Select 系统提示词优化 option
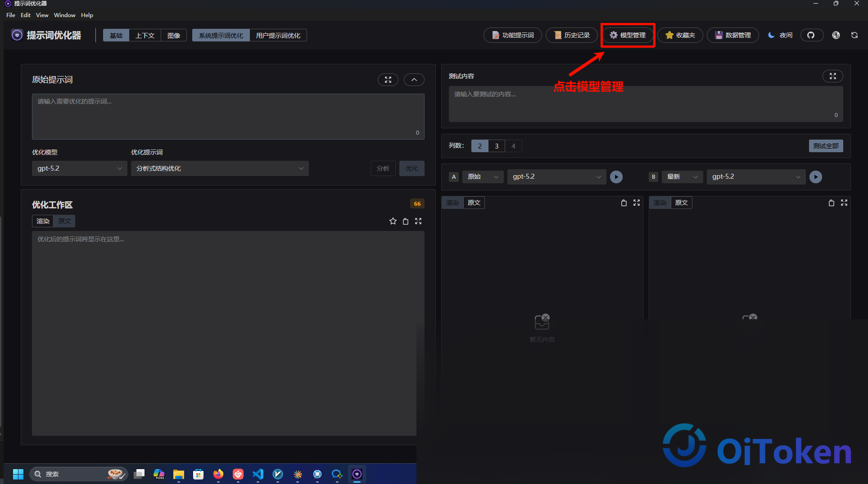This screenshot has height=484, width=868. point(221,35)
